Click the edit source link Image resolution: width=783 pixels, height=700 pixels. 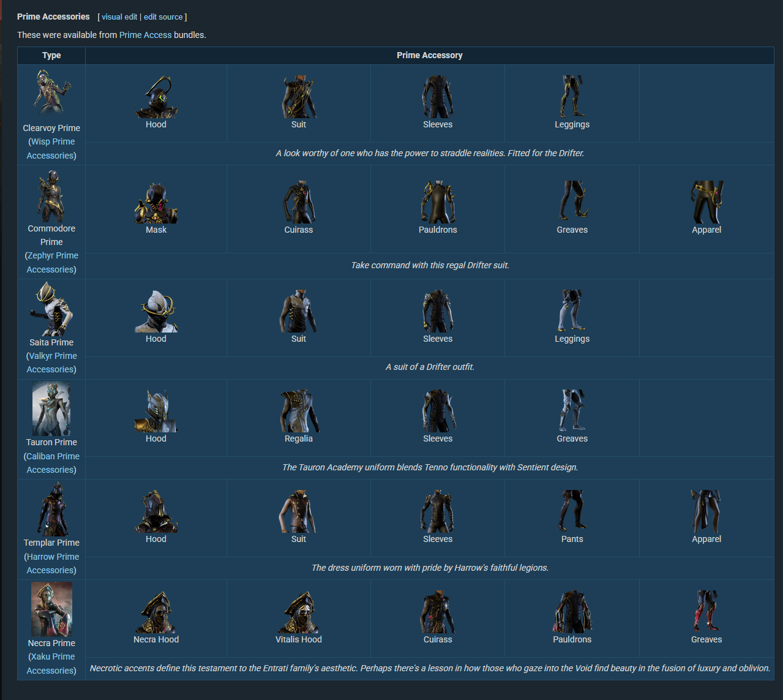click(x=163, y=17)
